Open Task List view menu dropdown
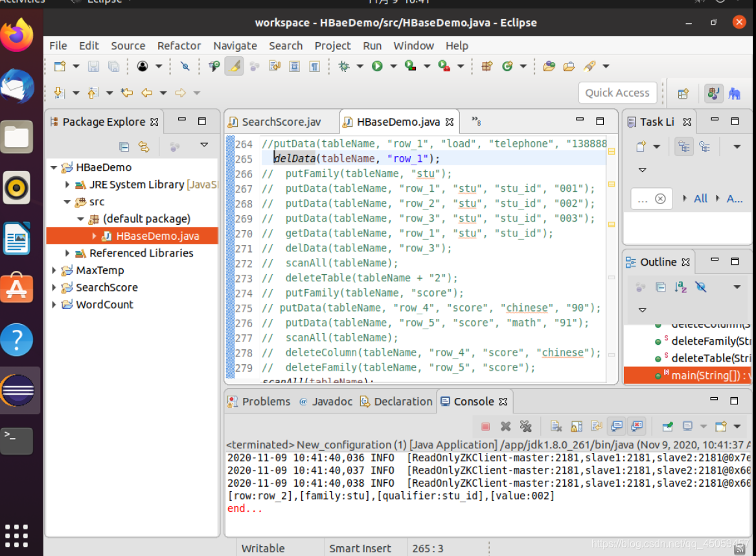Viewport: 756px width, 556px height. point(737,146)
